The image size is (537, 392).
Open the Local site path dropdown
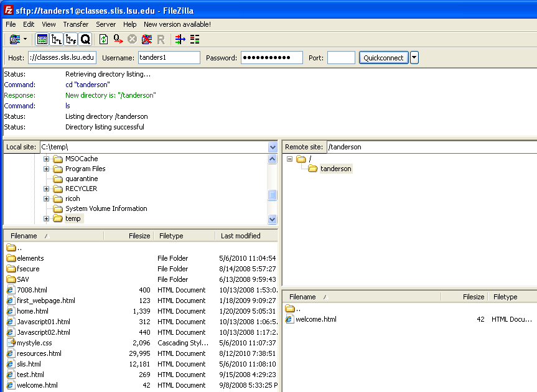coord(273,147)
